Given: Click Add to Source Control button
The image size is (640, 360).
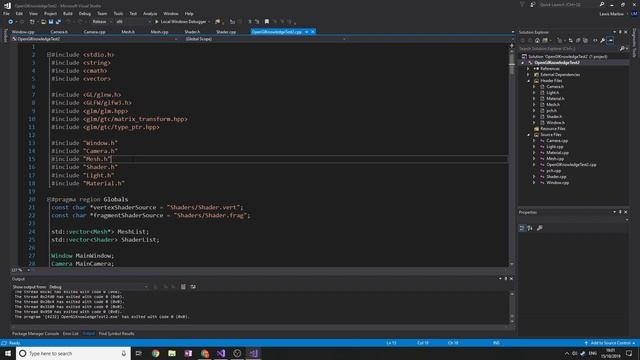Looking at the screenshot, I should click(x=610, y=343).
